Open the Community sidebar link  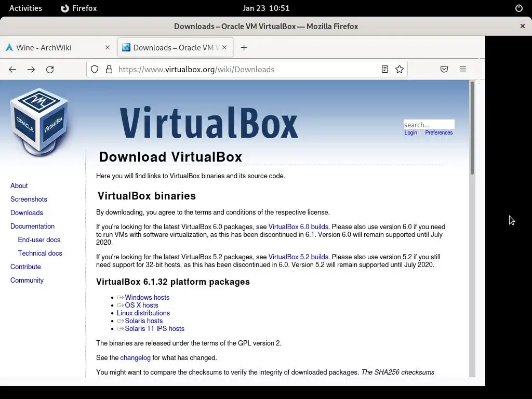(27, 280)
